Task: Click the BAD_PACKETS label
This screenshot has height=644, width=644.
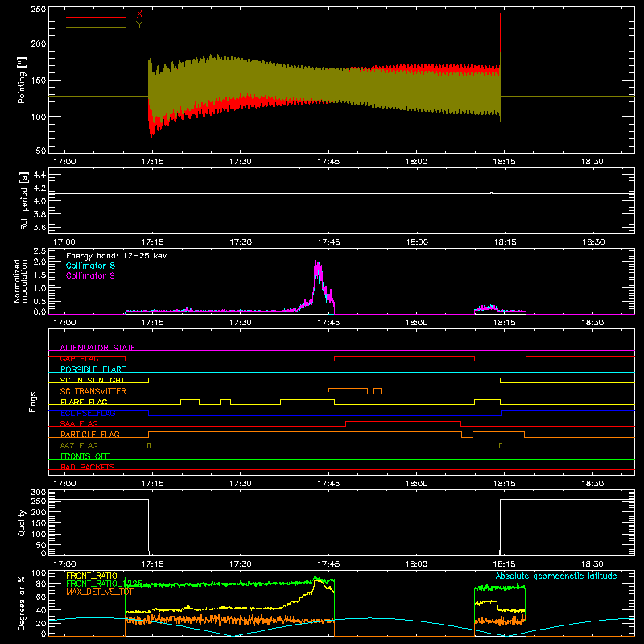Action: [x=88, y=467]
